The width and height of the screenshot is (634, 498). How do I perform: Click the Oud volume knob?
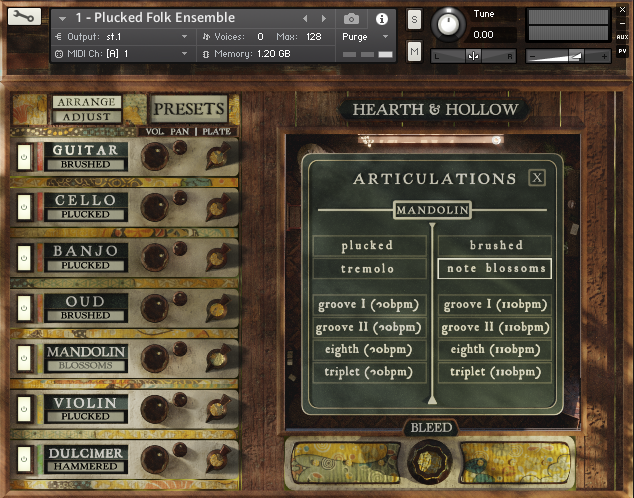click(x=155, y=308)
